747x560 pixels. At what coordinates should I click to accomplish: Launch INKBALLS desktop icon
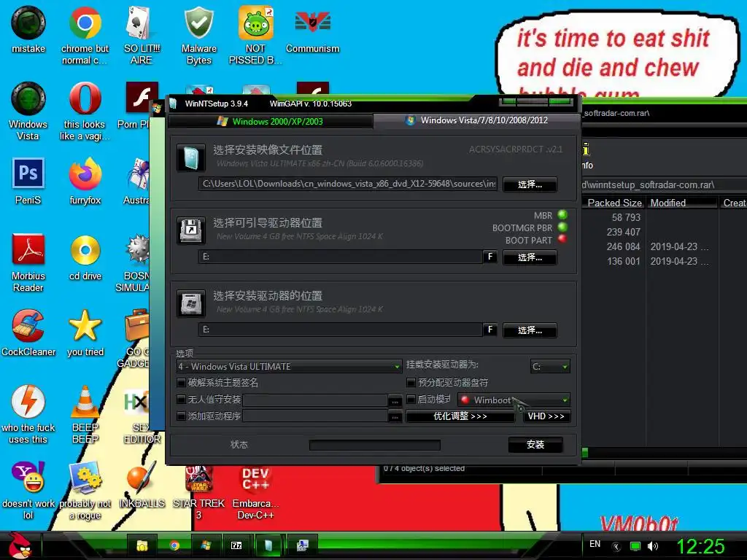pos(142,484)
